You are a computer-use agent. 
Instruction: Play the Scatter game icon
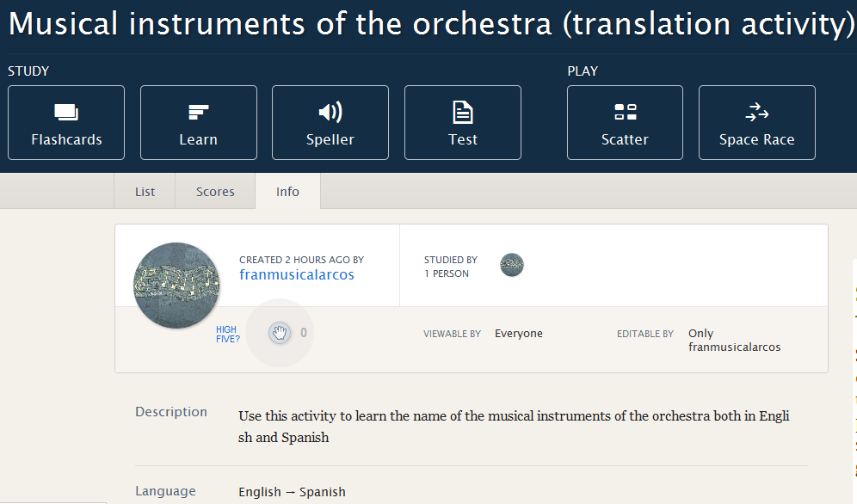point(625,113)
